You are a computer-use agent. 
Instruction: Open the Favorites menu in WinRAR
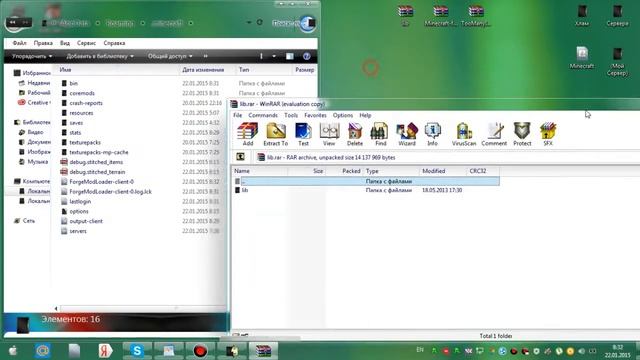click(315, 116)
